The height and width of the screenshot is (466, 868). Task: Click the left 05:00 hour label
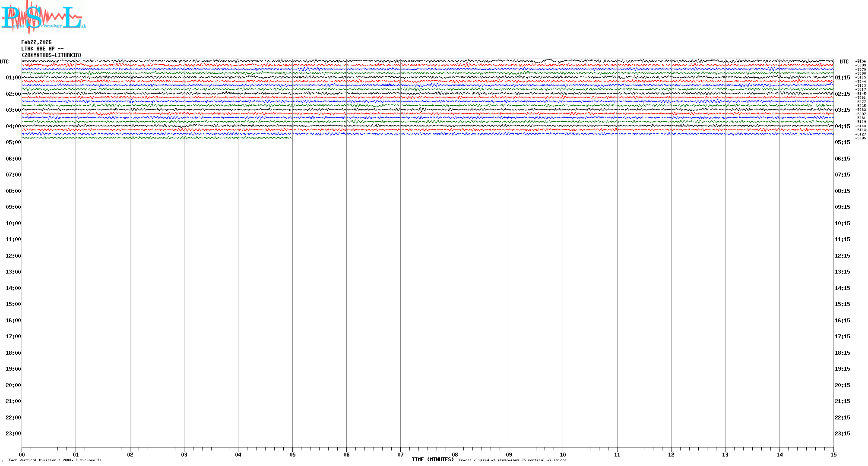pos(13,142)
